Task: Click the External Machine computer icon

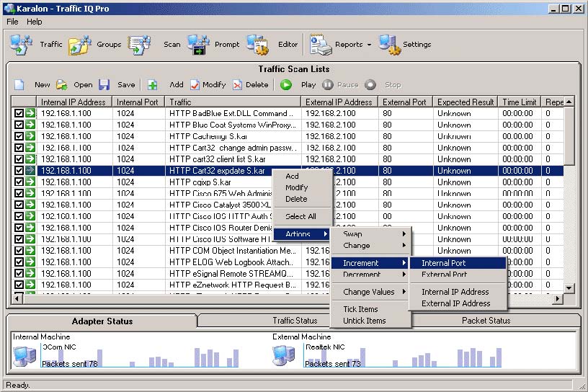Action: tap(283, 356)
